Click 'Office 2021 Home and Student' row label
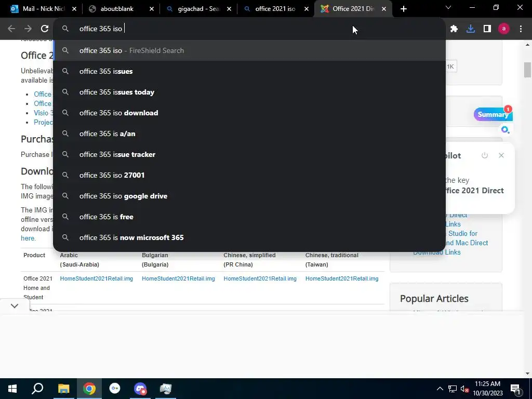This screenshot has height=399, width=532. click(x=37, y=288)
